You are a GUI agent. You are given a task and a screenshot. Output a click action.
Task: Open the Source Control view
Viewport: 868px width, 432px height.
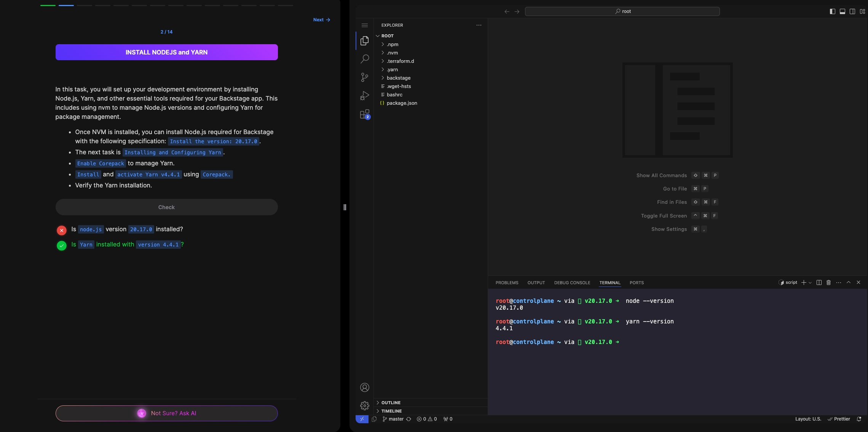tap(364, 77)
